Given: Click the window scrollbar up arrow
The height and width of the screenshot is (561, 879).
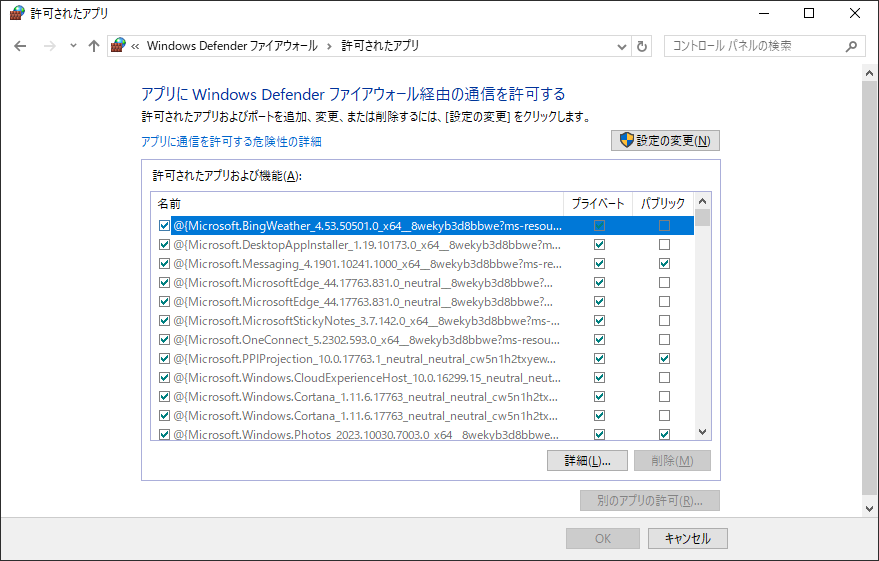Looking at the screenshot, I should [x=869, y=73].
